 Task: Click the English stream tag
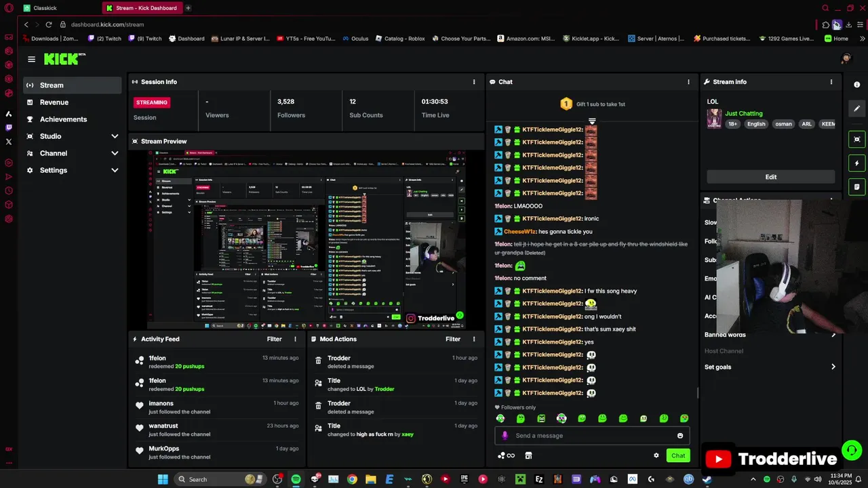click(x=756, y=124)
